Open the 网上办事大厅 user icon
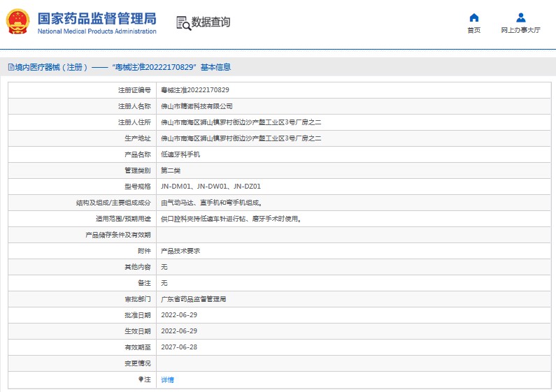This screenshot has height=392, width=556. [520, 17]
